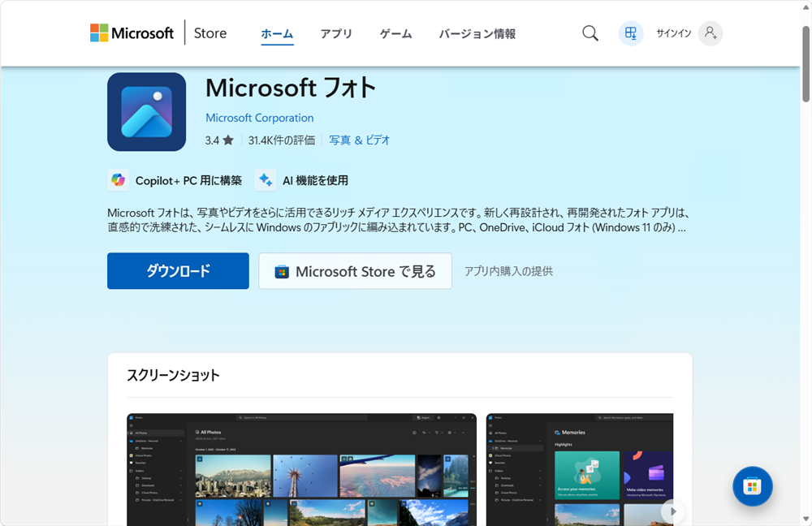Open the All Photos screenshot thumbnail

click(301, 469)
